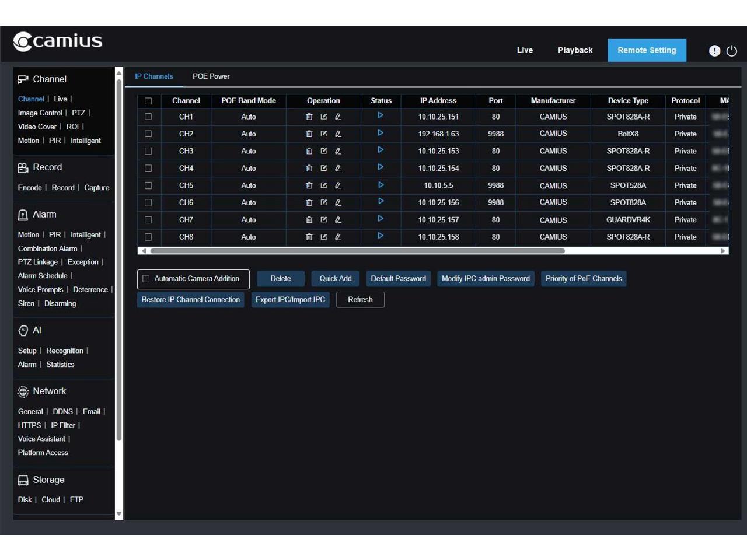Click the trash icon for CH7

click(x=309, y=220)
